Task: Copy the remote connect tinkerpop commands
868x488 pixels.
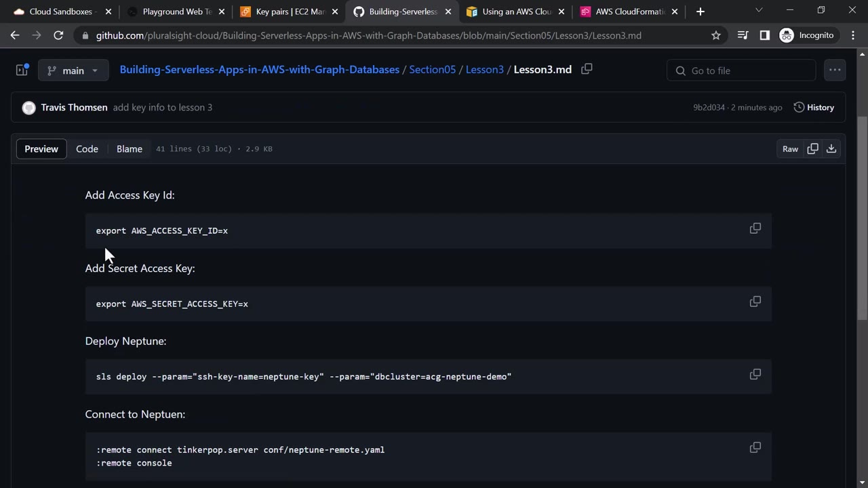Action: pyautogui.click(x=755, y=447)
